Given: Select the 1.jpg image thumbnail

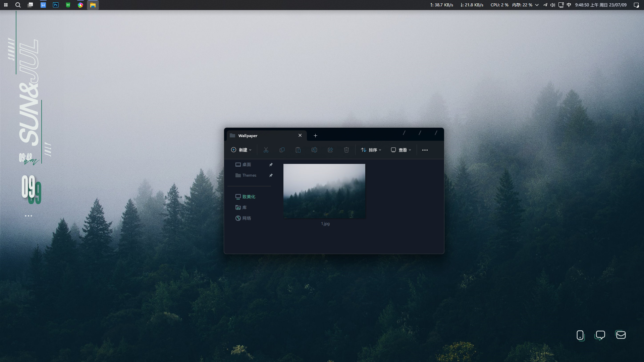Looking at the screenshot, I should point(324,191).
